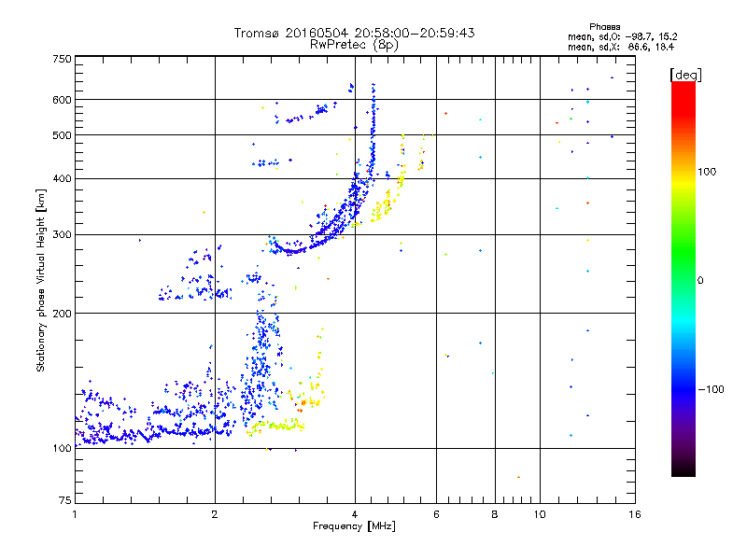747x560 pixels.
Task: Click the x-axis tick label '1'
Action: click(75, 514)
